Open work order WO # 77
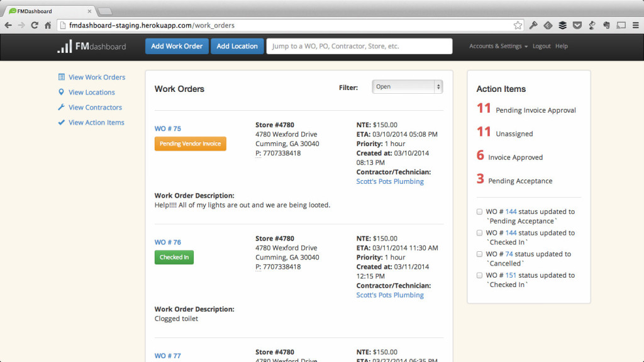This screenshot has width=644, height=362. 167,356
